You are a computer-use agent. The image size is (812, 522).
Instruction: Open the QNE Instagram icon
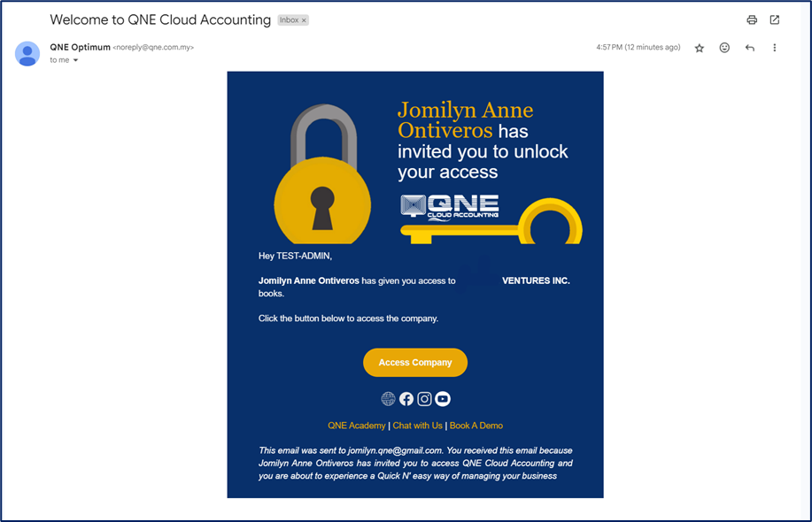(425, 399)
